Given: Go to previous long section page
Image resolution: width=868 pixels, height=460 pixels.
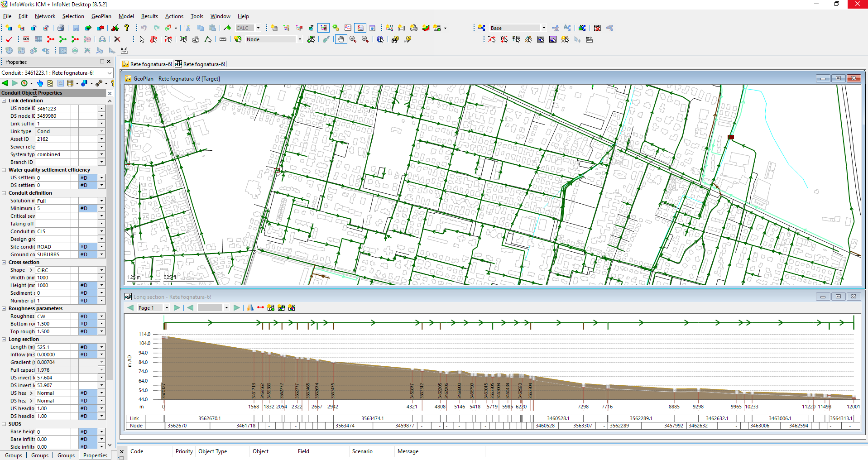Looking at the screenshot, I should point(130,308).
